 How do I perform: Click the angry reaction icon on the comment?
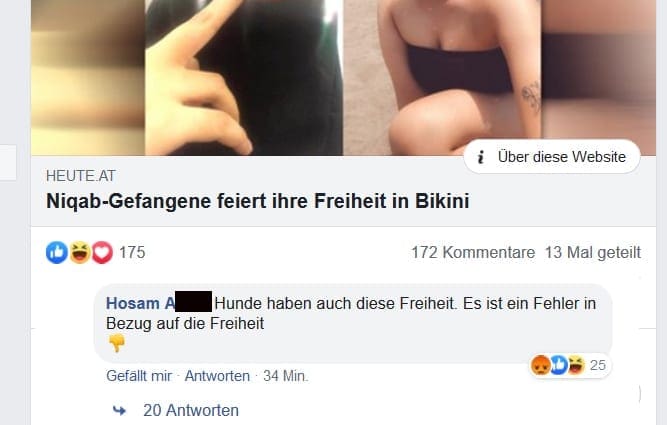pyautogui.click(x=540, y=365)
